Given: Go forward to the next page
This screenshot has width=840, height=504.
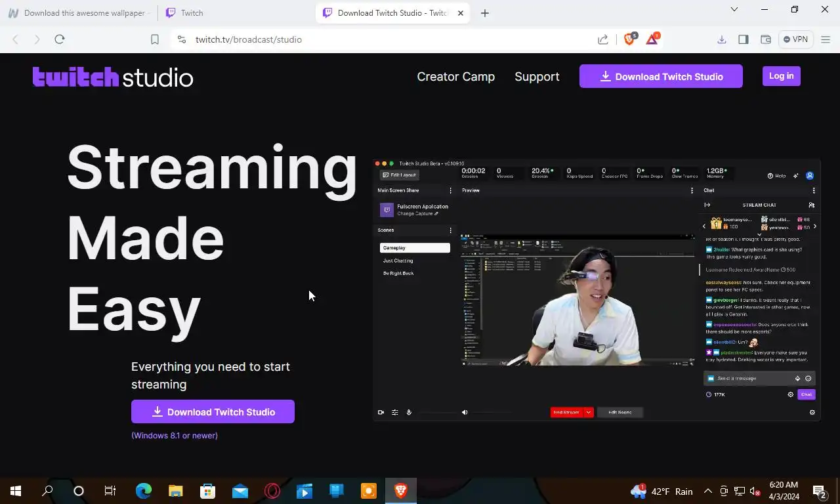Looking at the screenshot, I should coord(37,39).
